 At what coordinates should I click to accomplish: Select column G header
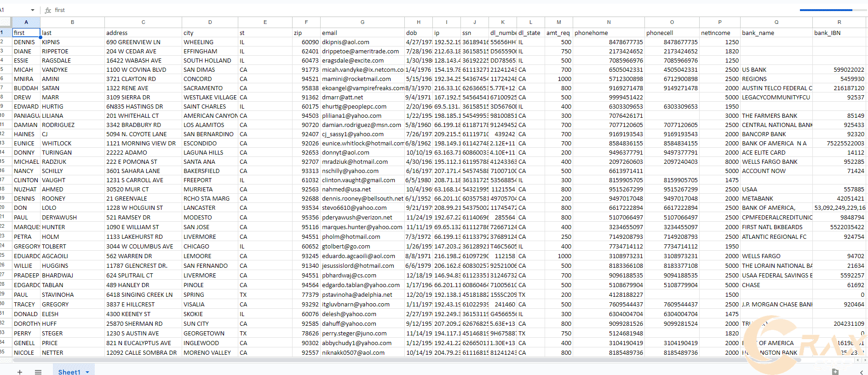[362, 22]
